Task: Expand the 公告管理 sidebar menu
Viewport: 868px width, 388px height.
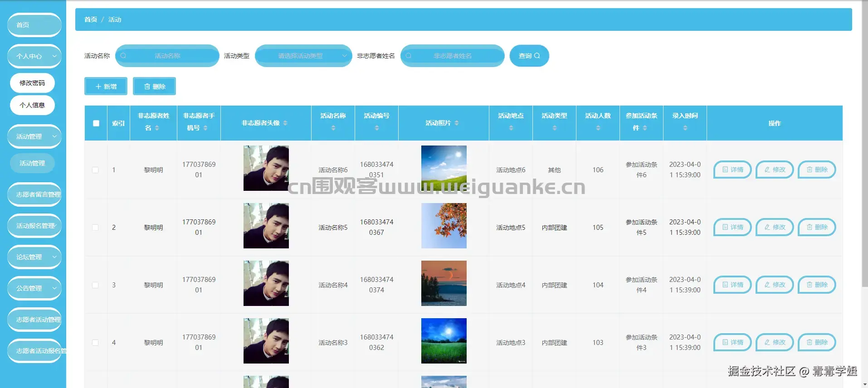Action: [x=34, y=288]
